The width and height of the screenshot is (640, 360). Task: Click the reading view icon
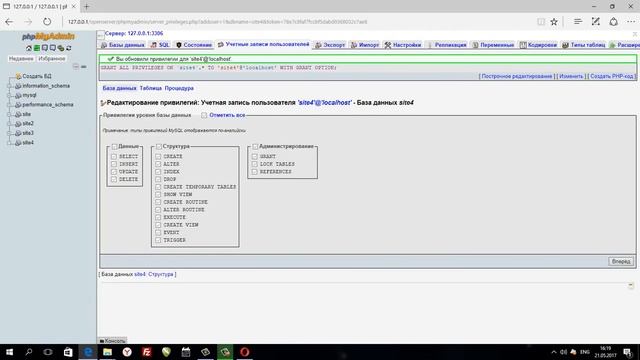pyautogui.click(x=541, y=22)
